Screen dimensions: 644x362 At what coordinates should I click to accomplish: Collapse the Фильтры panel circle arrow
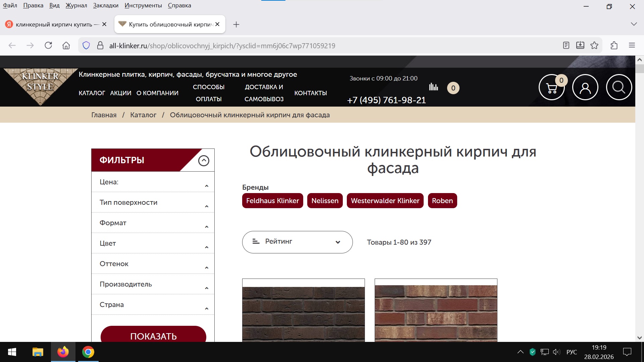coord(204,161)
